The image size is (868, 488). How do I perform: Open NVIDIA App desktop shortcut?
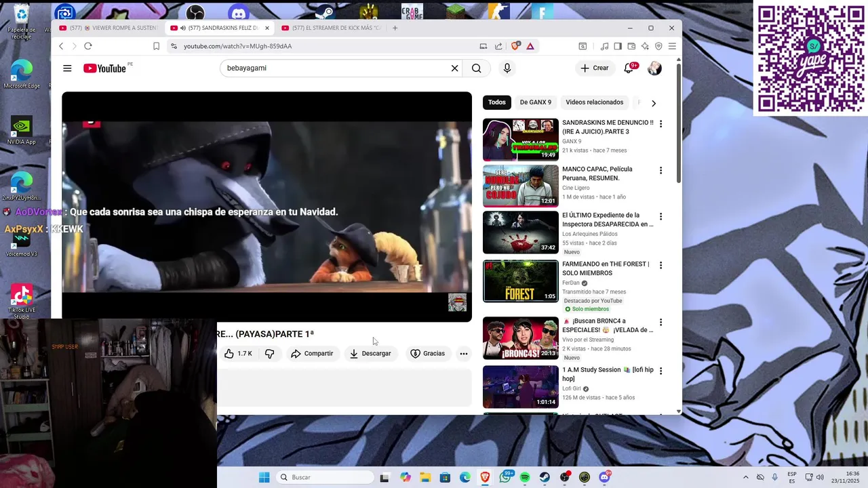[x=21, y=130]
